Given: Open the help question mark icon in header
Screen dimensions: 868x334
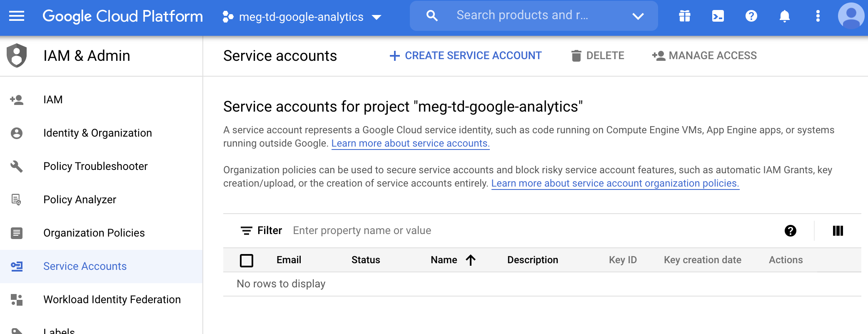Looking at the screenshot, I should [751, 16].
